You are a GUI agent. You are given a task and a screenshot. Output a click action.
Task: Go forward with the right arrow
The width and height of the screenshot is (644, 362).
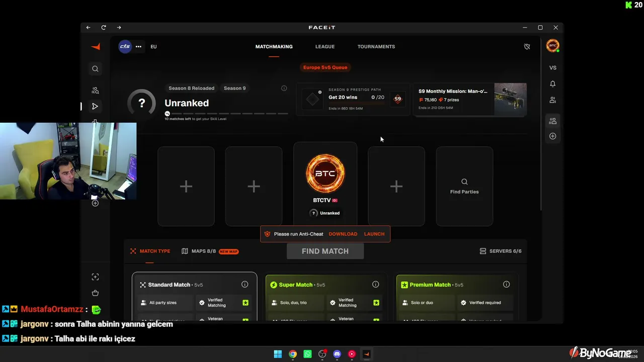(x=119, y=28)
